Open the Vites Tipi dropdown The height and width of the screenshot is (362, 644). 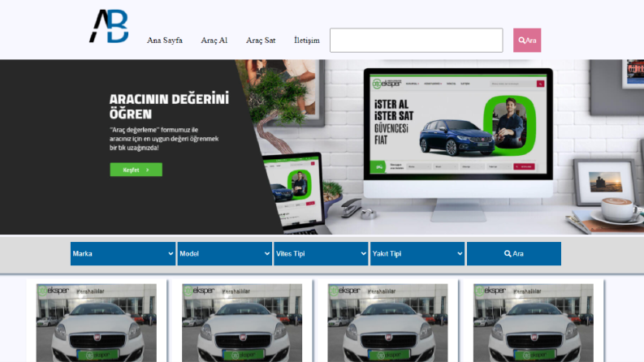321,254
